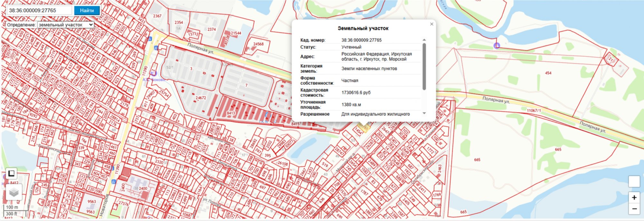This screenshot has width=644, height=221.
Task: Select parcel 26108 on the map
Action: click(282, 164)
